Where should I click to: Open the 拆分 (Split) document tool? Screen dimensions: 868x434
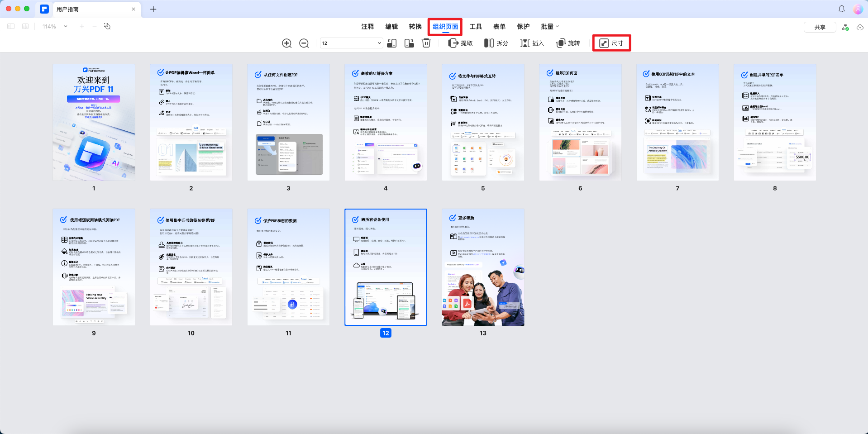coord(496,43)
